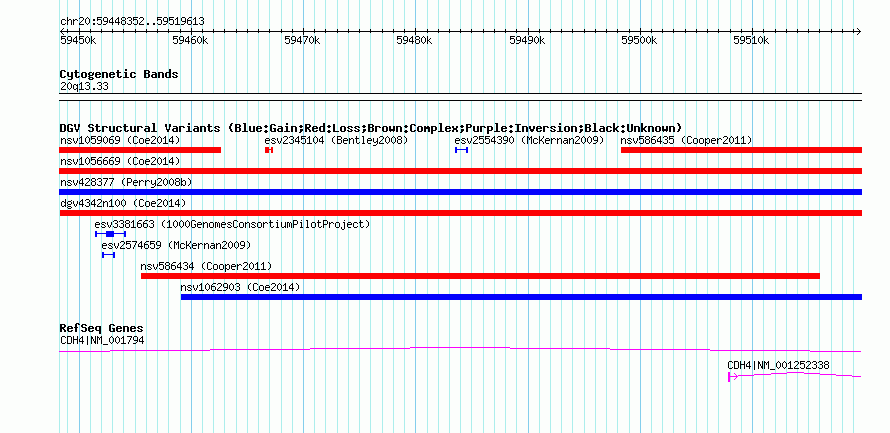This screenshot has width=890, height=433.
Task: Click the nsv1056669 (Coe2014) label
Action: point(120,161)
